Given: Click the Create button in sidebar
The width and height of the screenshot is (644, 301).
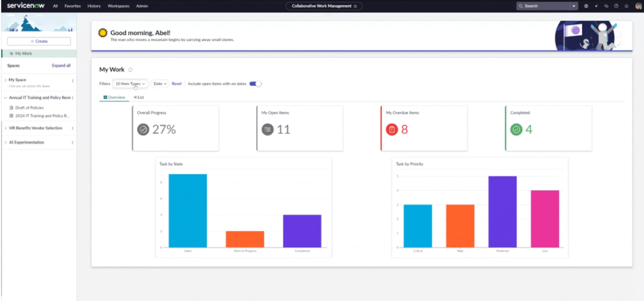Looking at the screenshot, I should (x=38, y=41).
